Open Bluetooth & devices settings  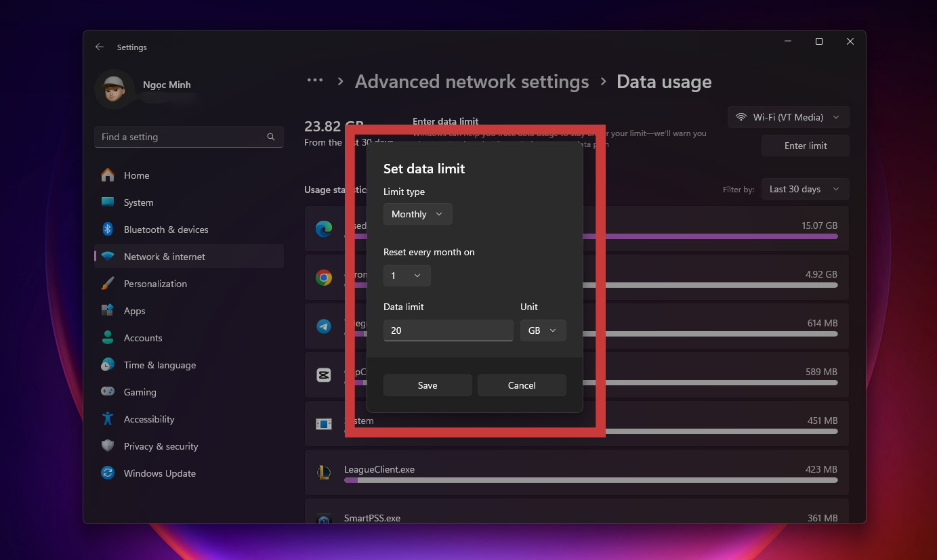tap(189, 230)
